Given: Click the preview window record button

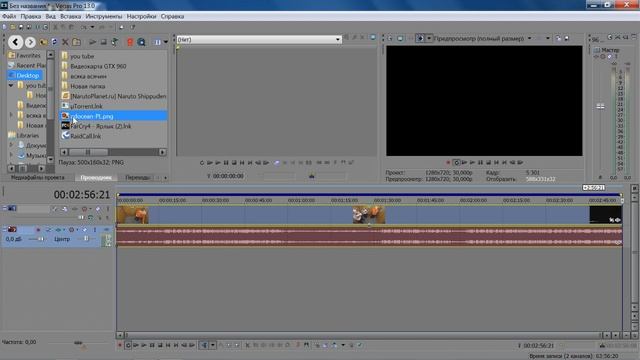Looking at the screenshot, I should point(448,162).
